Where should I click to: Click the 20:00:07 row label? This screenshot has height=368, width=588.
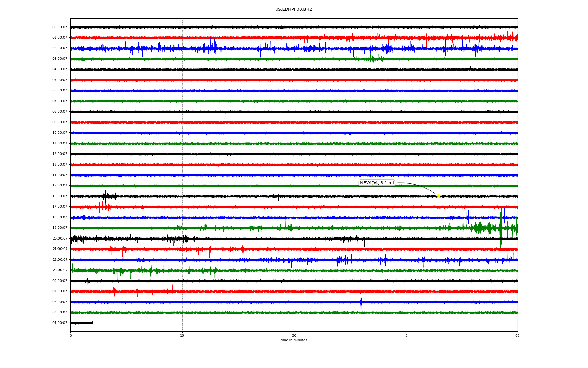pyautogui.click(x=60, y=239)
